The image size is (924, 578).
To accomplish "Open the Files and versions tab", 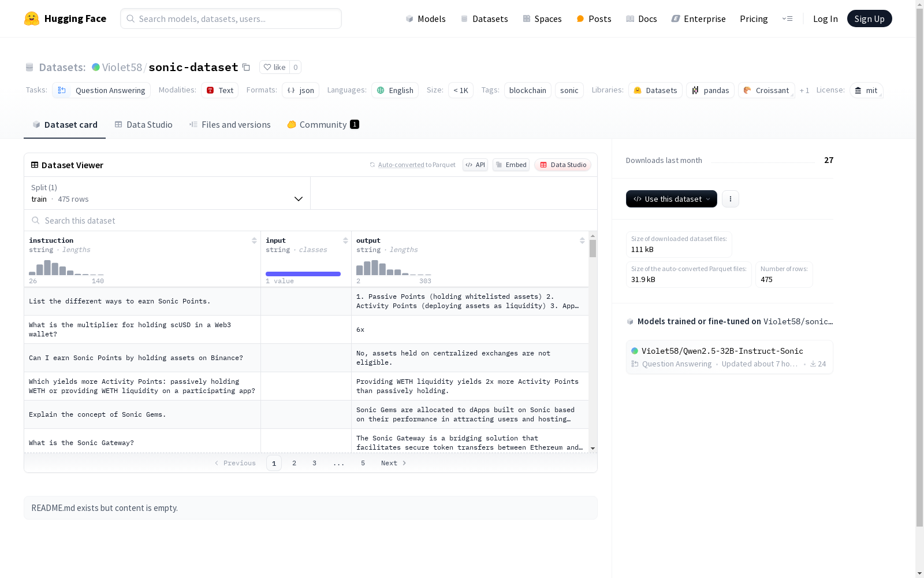I will (x=230, y=125).
